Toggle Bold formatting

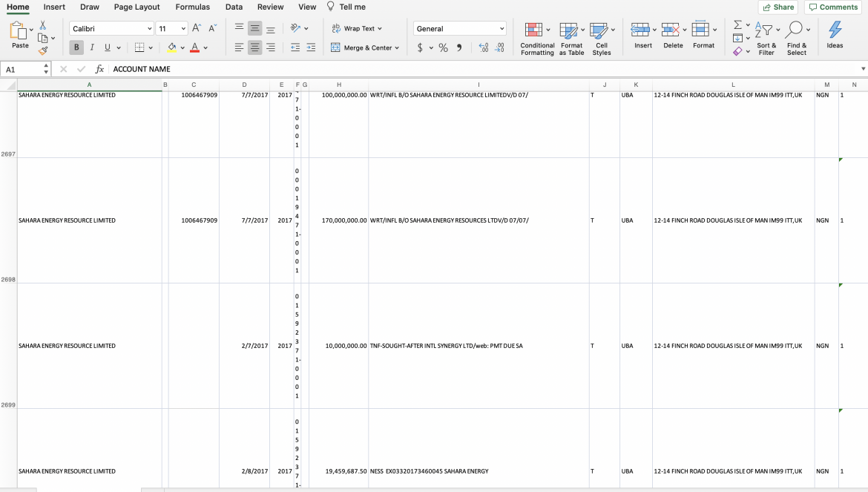[76, 47]
